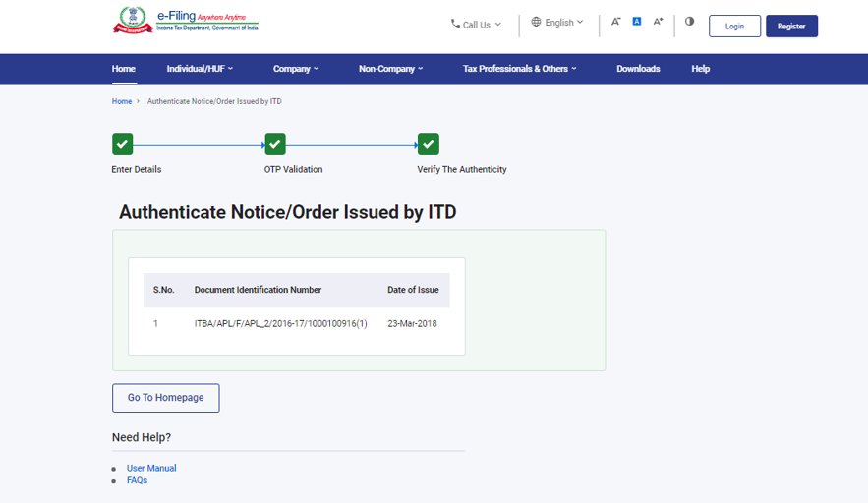Click the e-Filing Income Tax Department logo
Viewport: 868px width, 503px height.
point(186,21)
